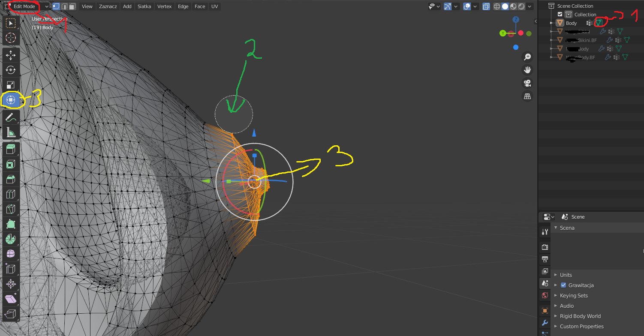Open the Face menu
Viewport: 644px width, 336px height.
click(x=200, y=6)
